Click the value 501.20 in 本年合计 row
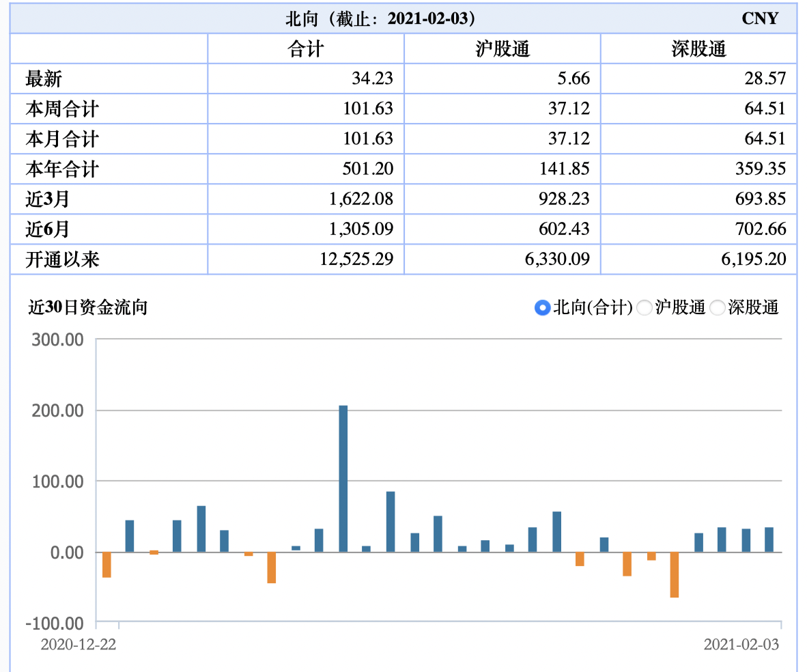This screenshot has width=807, height=672. pyautogui.click(x=367, y=169)
